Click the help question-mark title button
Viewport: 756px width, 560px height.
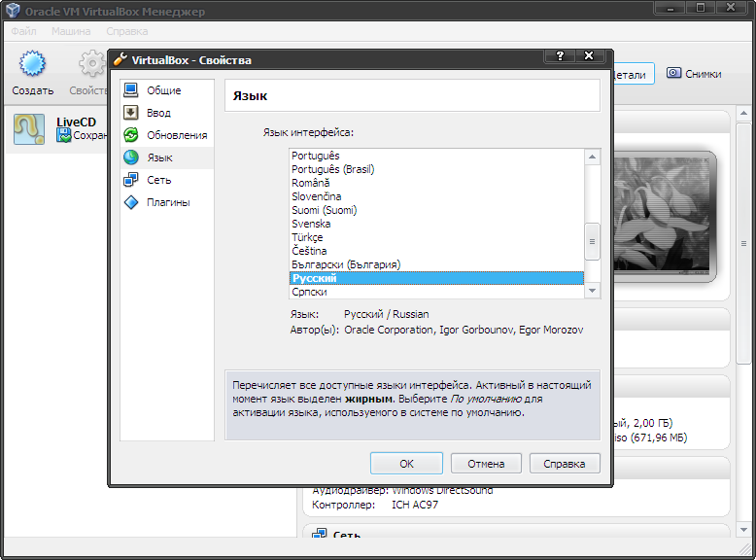click(x=560, y=56)
